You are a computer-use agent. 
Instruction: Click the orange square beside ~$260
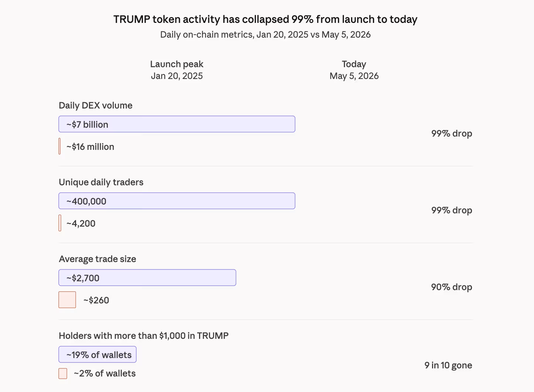[x=67, y=300]
